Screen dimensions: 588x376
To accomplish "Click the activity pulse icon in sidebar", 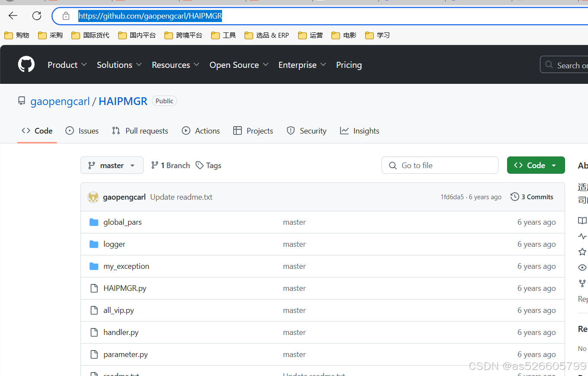I will tap(582, 236).
